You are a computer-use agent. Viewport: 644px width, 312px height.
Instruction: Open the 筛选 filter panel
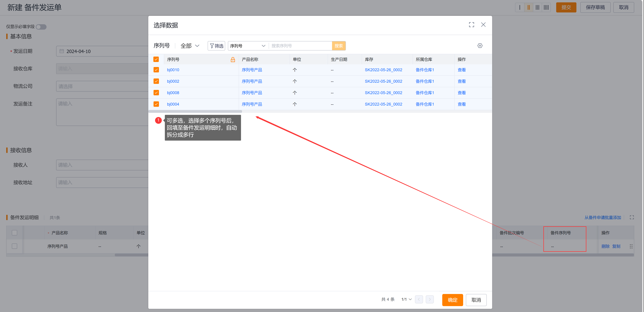pos(216,46)
